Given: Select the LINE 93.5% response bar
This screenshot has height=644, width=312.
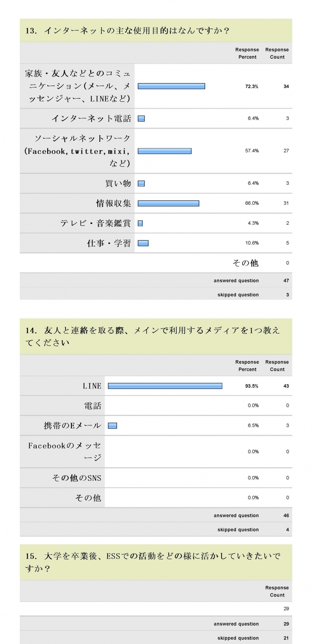Looking at the screenshot, I should [x=165, y=386].
